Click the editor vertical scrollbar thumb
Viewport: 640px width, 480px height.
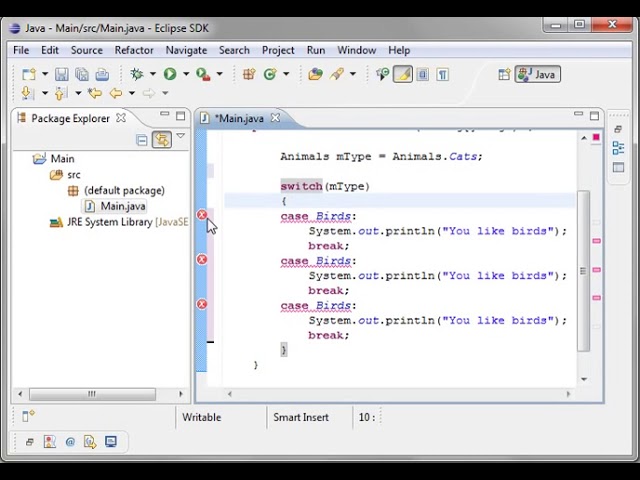583,271
